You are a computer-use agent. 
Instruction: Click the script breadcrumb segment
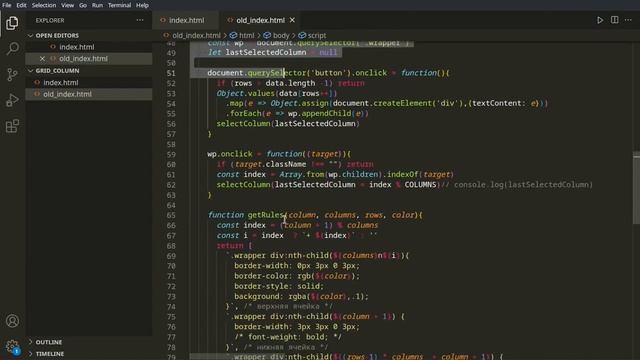coord(317,36)
